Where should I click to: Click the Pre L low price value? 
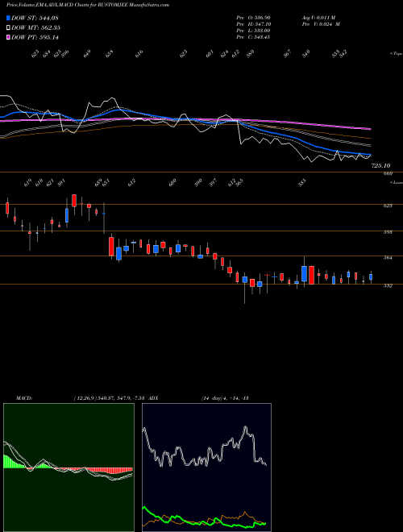click(261, 31)
